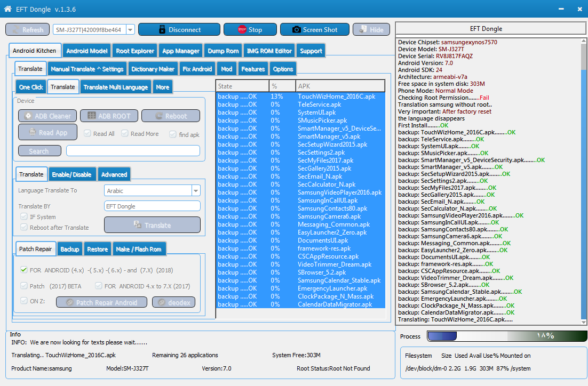Click the Disconnect button
588x386 pixels.
(x=179, y=30)
